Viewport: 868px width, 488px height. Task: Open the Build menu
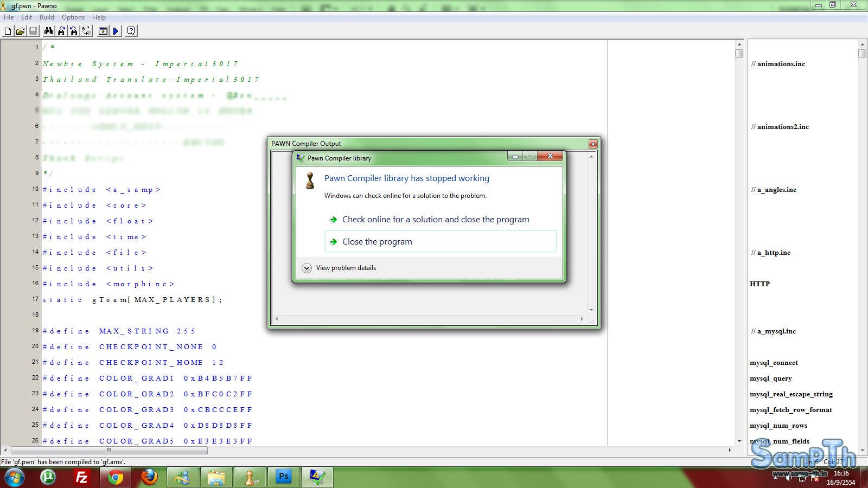click(x=47, y=17)
